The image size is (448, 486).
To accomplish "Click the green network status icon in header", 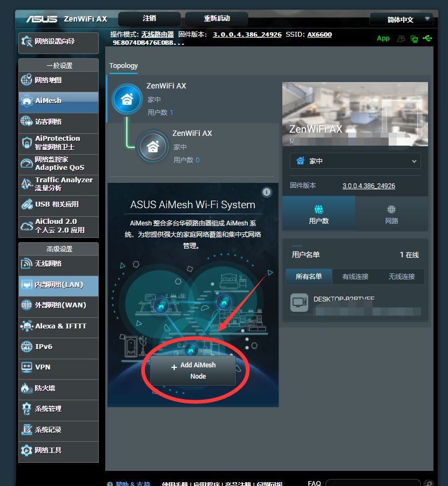I will coord(414,38).
